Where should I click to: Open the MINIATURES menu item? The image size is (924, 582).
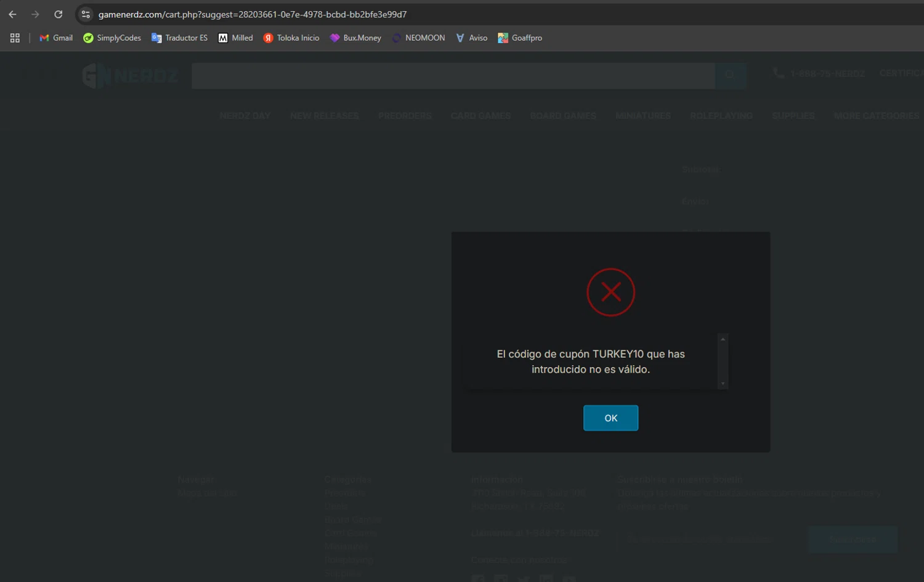tap(643, 116)
